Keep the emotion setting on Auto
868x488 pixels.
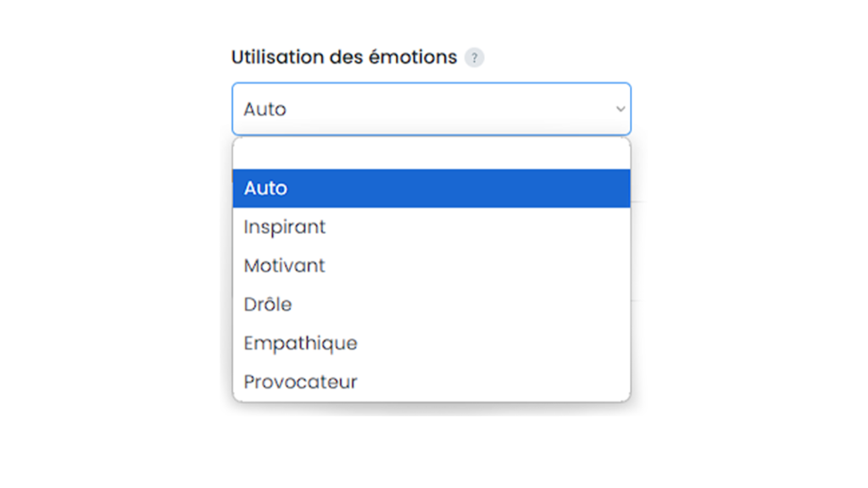[x=431, y=188]
